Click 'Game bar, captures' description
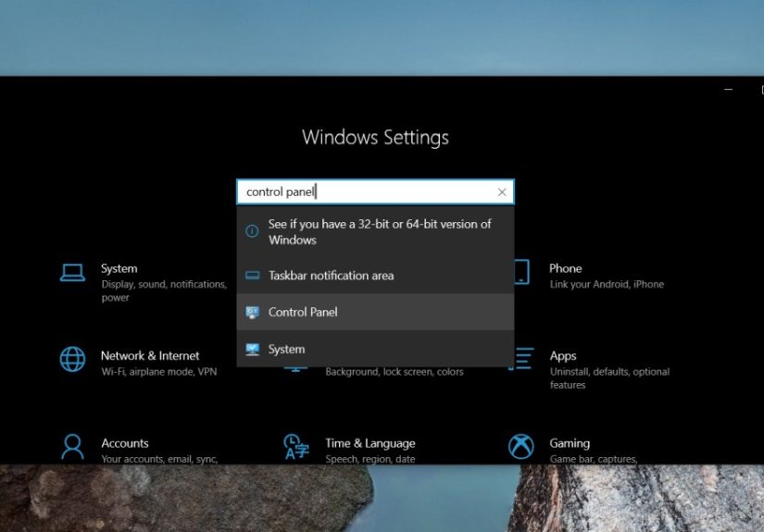This screenshot has width=764, height=532. (594, 459)
